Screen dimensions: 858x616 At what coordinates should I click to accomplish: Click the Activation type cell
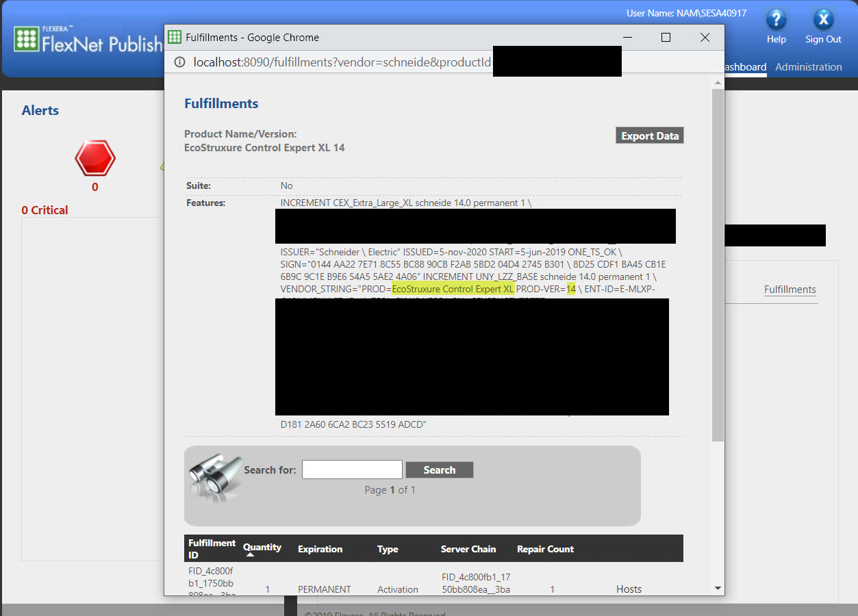[398, 589]
